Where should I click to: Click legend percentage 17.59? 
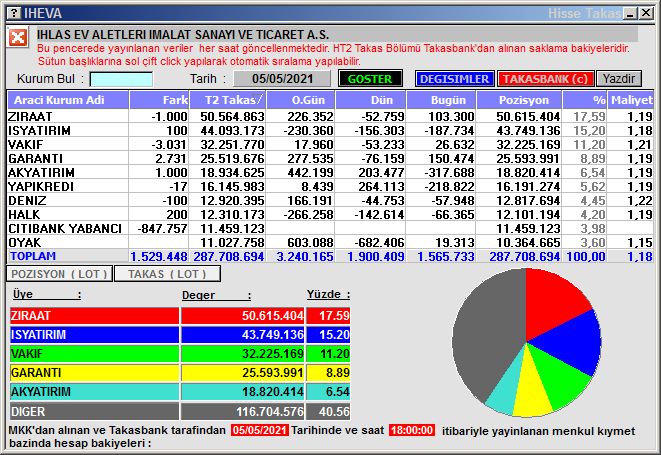tap(334, 315)
